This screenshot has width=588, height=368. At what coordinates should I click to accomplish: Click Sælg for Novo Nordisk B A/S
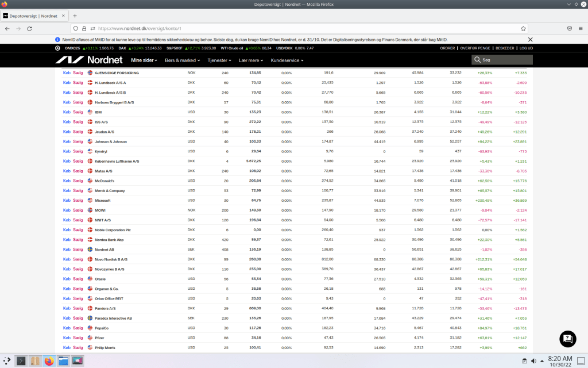pos(78,259)
